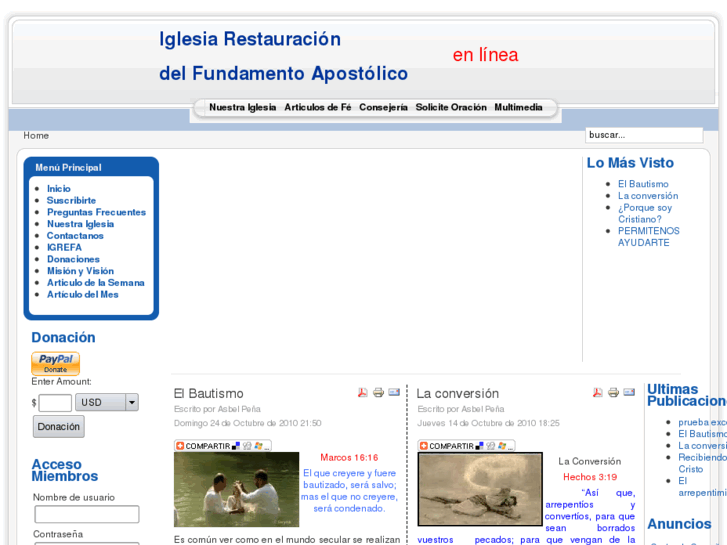Open Nuestra Iglesia in Menú Principal

click(x=80, y=224)
